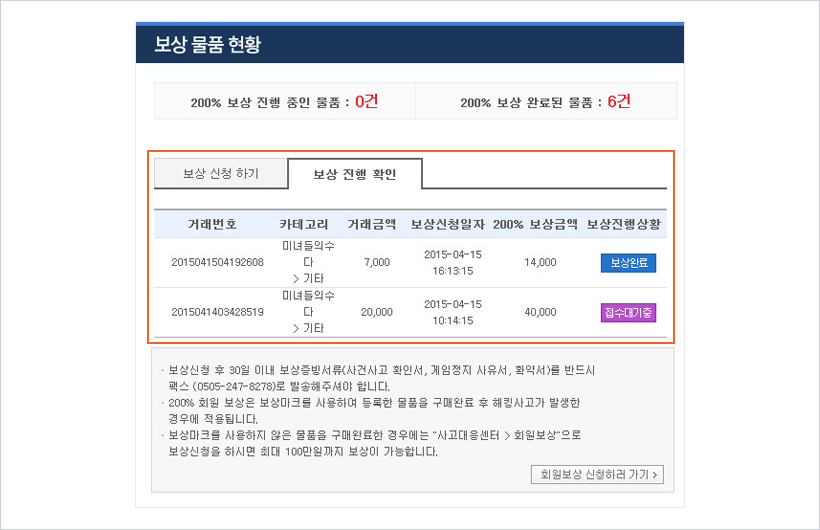The width and height of the screenshot is (820, 530).
Task: Click the purple 접수대기중 status button
Action: [x=628, y=313]
